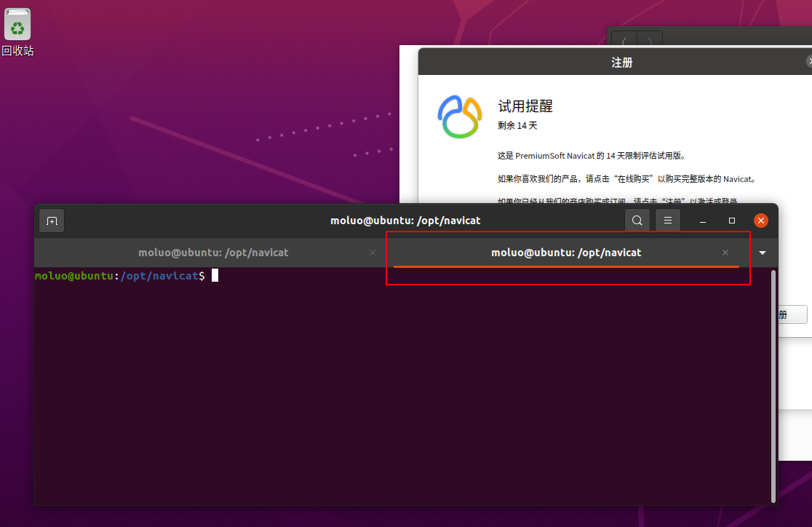Click the sentence containing “在线购买”
The height and width of the screenshot is (527, 812).
(626, 179)
